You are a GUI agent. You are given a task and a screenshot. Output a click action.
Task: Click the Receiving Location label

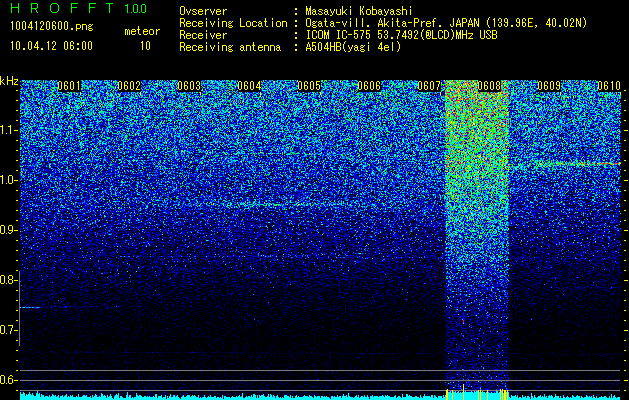point(233,23)
